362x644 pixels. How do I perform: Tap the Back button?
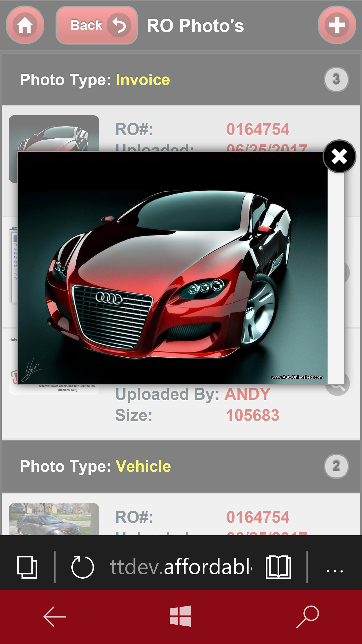[97, 25]
